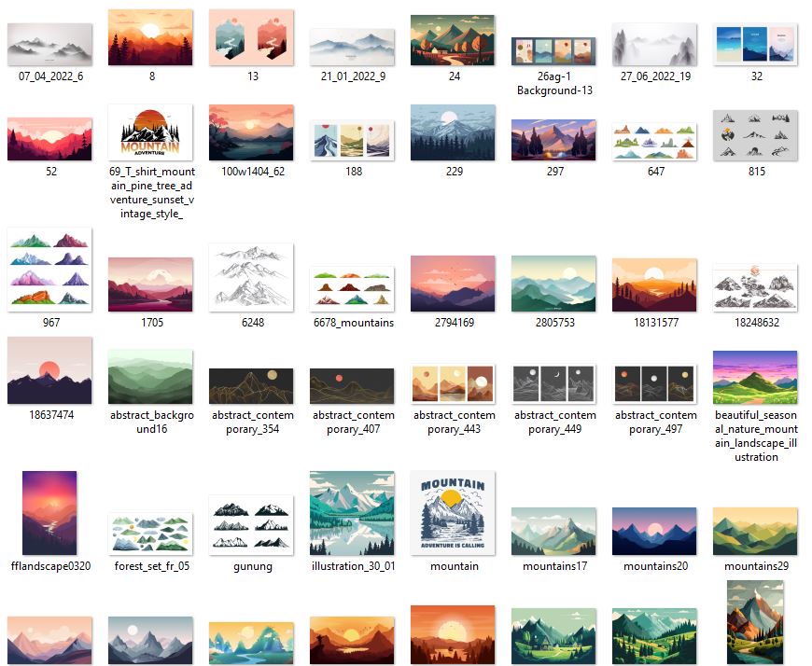This screenshot has width=812, height=666.
Task: Select the 967 colorful mountains set thumbnail
Action: click(x=49, y=267)
